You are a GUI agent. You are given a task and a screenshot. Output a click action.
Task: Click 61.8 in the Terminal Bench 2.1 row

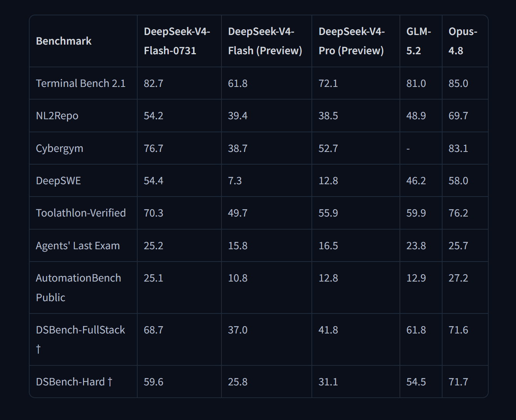(238, 83)
